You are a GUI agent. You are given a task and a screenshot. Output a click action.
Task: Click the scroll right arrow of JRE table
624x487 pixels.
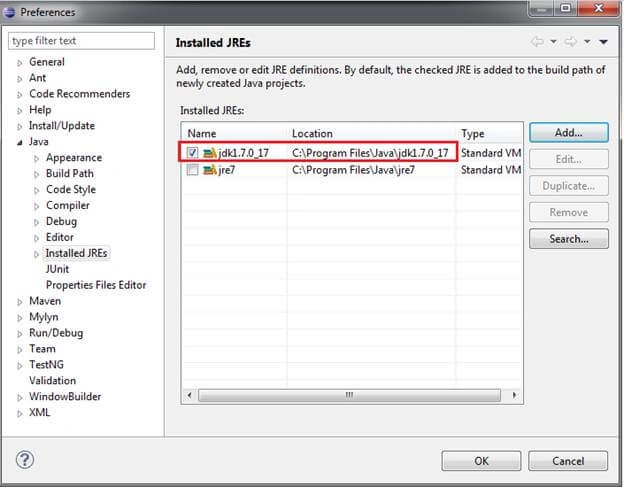pyautogui.click(x=514, y=395)
